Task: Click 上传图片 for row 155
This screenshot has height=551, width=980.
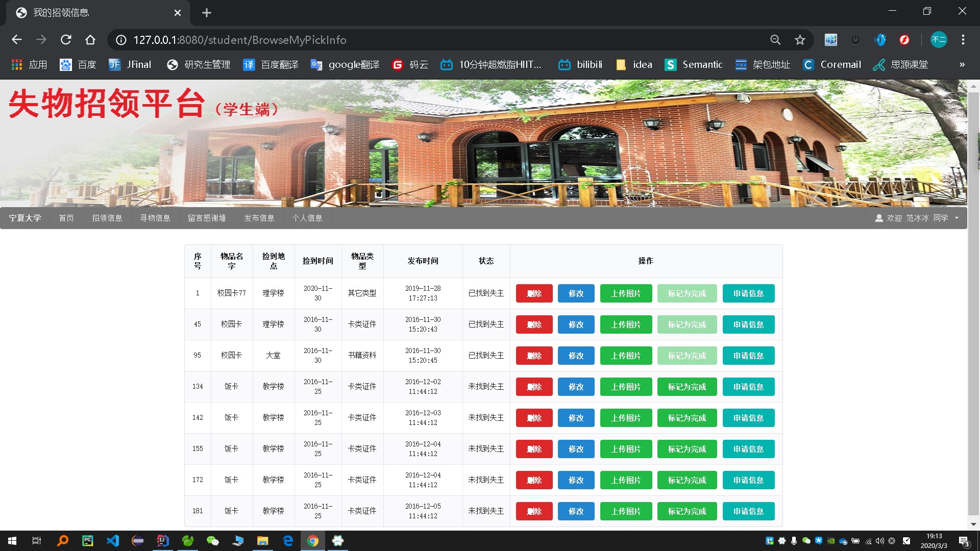Action: pos(626,449)
